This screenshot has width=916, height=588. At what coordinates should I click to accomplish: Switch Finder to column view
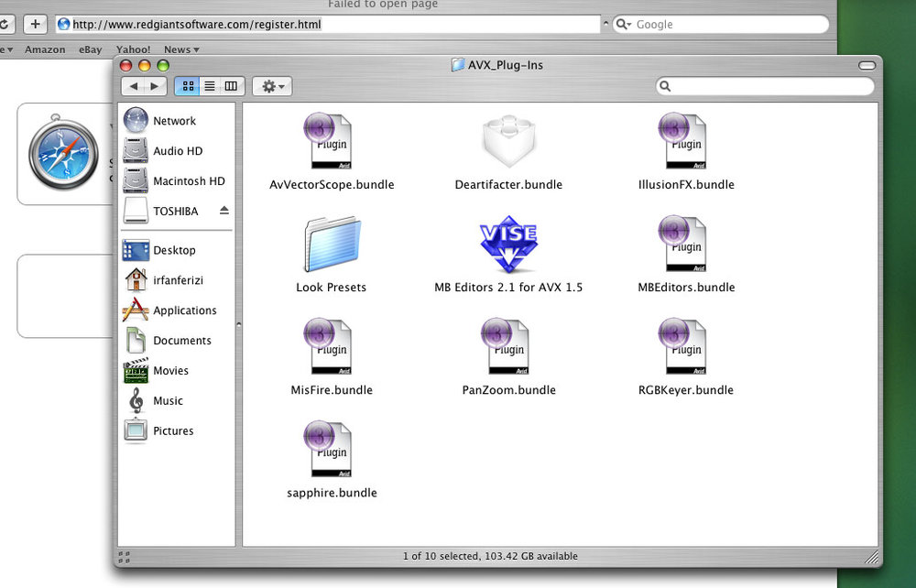pos(232,86)
